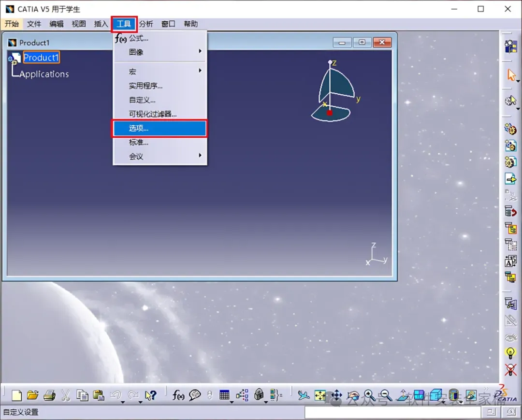Open the 分析 menu

click(146, 24)
